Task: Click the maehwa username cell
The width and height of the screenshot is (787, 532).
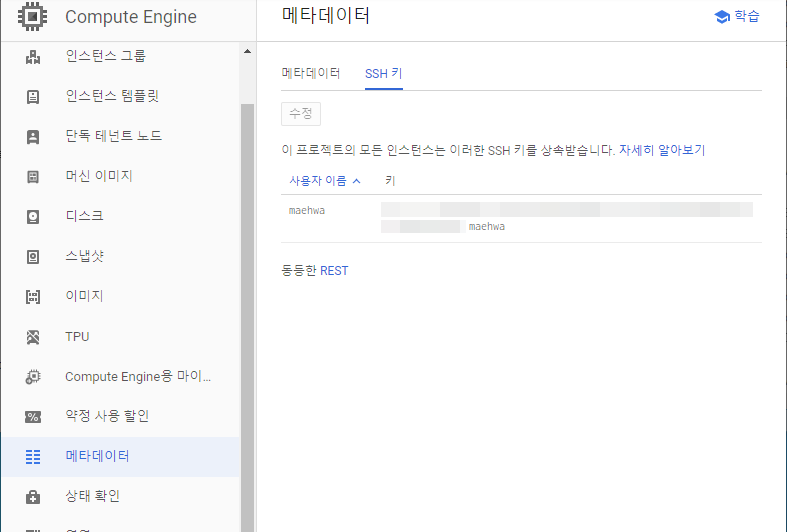Action: [307, 211]
